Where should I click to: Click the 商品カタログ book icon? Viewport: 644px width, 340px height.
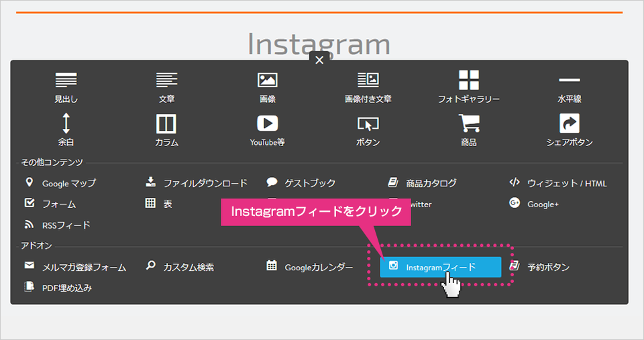(x=393, y=182)
